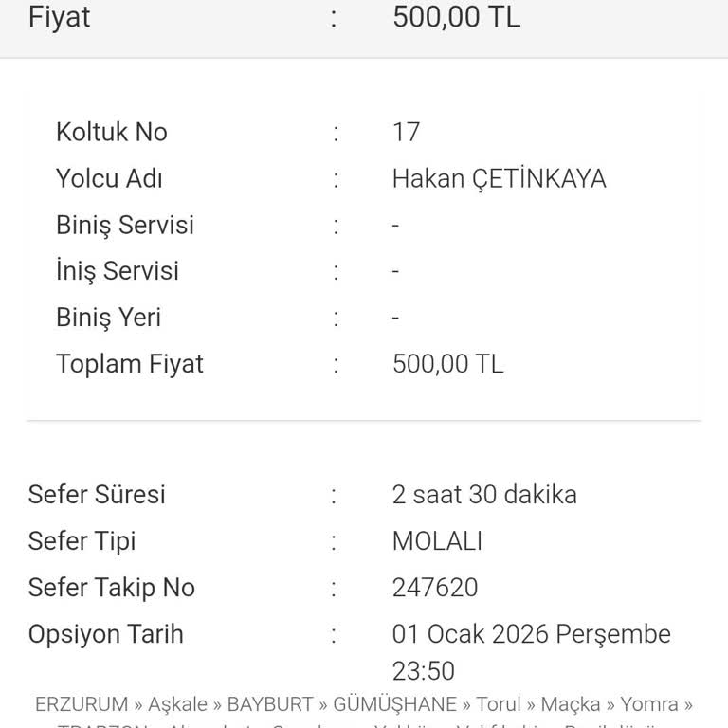Click the MOLALI trip type value

(x=437, y=540)
